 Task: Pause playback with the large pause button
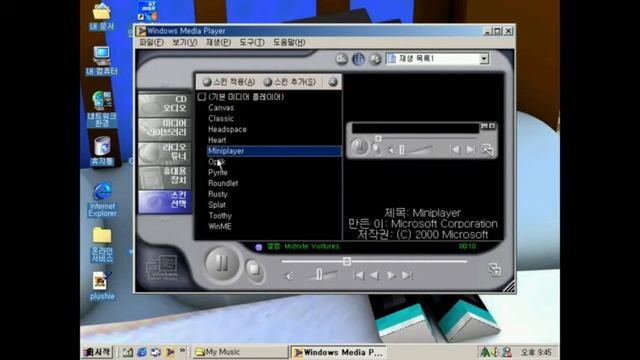[222, 263]
